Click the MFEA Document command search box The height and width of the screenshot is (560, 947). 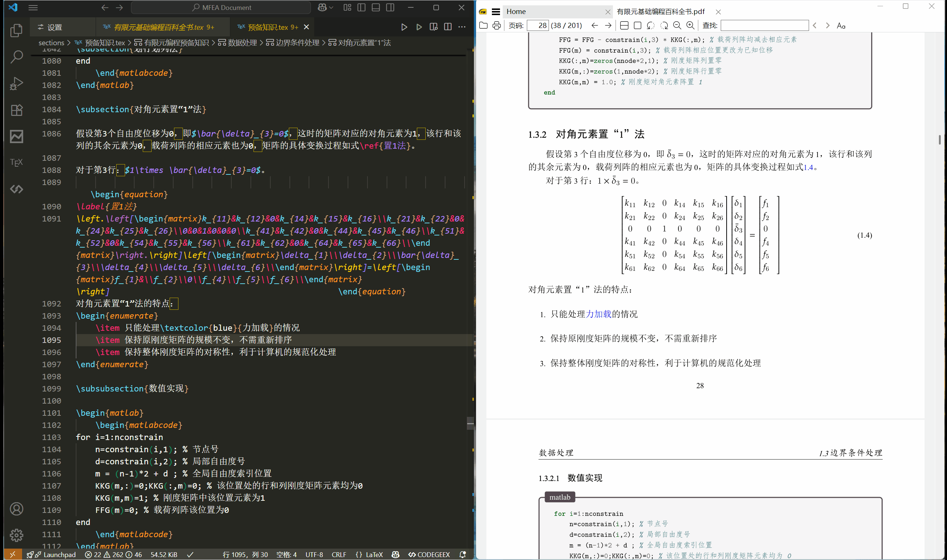(x=221, y=8)
